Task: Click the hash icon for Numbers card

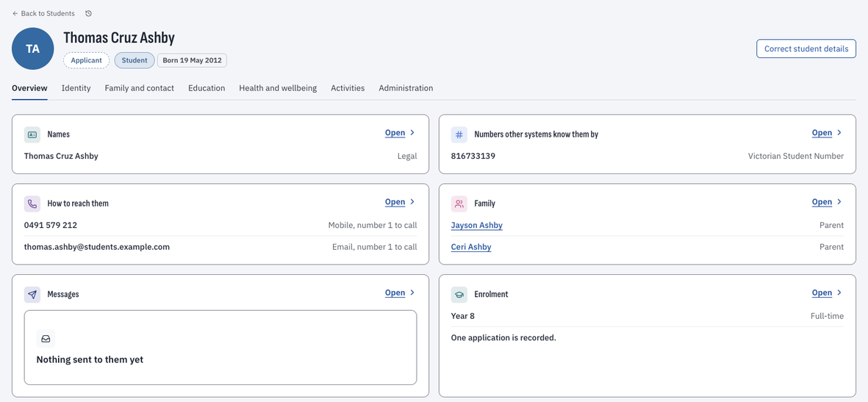Action: [x=459, y=134]
